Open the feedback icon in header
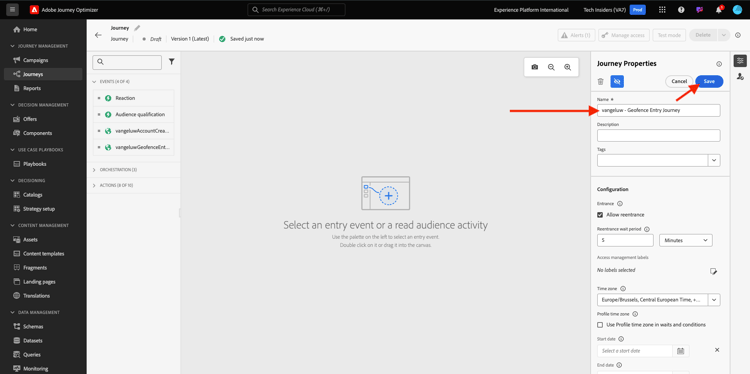 click(x=700, y=10)
